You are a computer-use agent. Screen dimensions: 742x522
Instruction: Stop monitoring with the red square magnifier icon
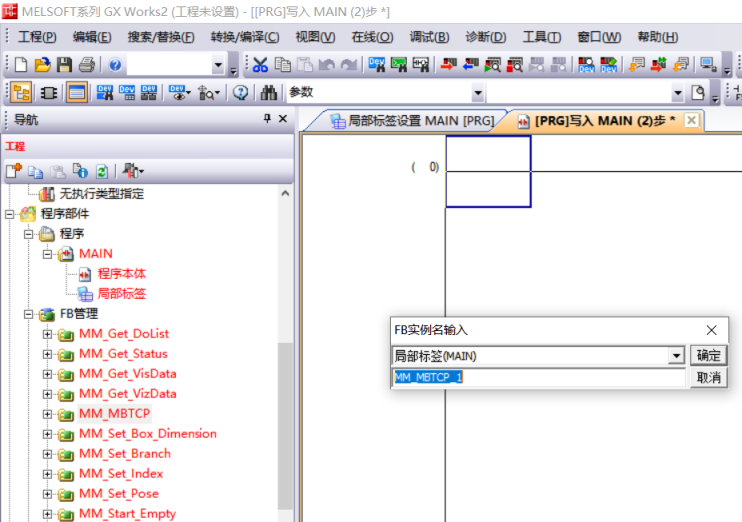point(515,64)
